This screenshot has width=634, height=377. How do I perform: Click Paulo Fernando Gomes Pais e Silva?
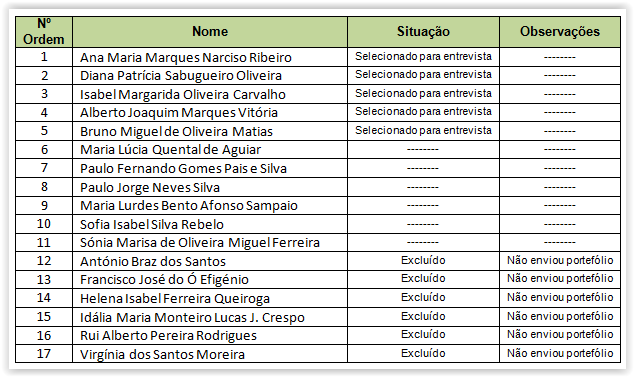(183, 168)
